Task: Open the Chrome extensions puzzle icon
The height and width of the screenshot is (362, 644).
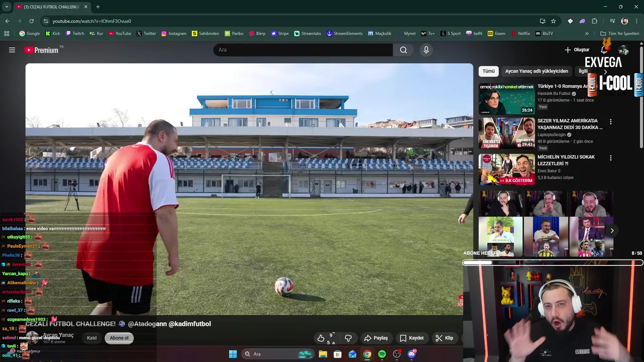Action: pyautogui.click(x=594, y=21)
